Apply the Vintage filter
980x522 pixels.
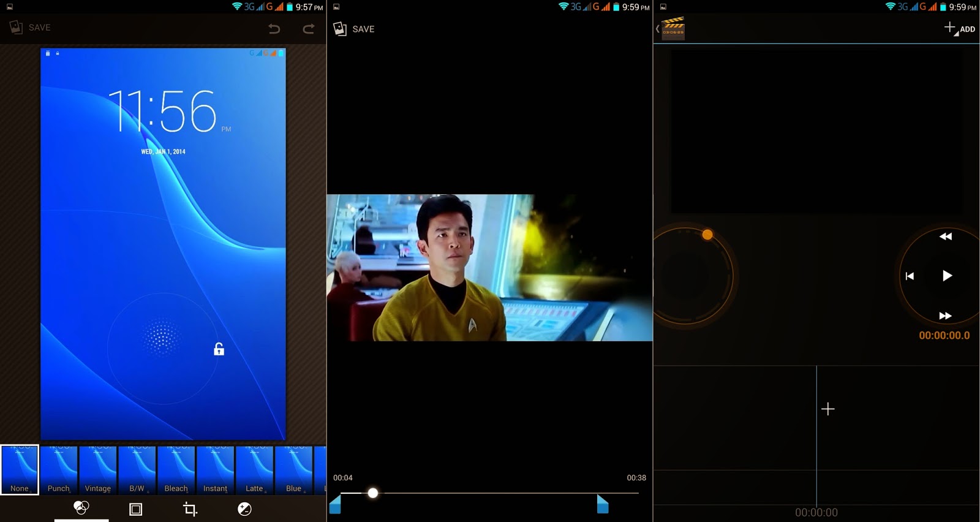[98, 470]
